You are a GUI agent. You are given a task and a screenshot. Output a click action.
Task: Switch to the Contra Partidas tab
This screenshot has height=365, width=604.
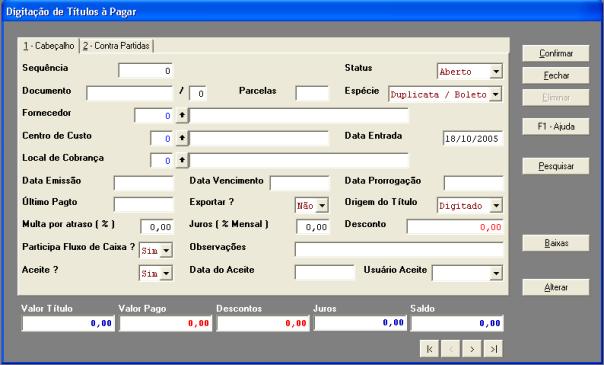coord(116,46)
